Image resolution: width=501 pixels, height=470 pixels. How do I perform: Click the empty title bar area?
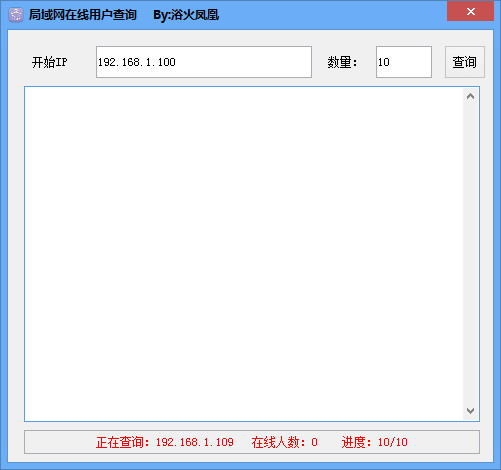[333, 15]
